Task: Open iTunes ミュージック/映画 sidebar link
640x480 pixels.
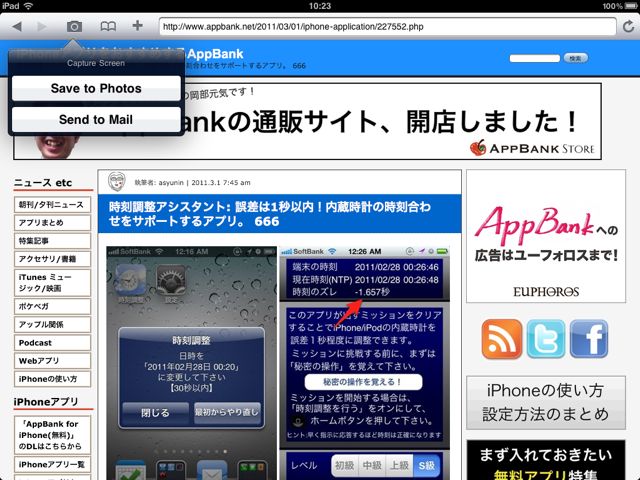Action: point(52,282)
